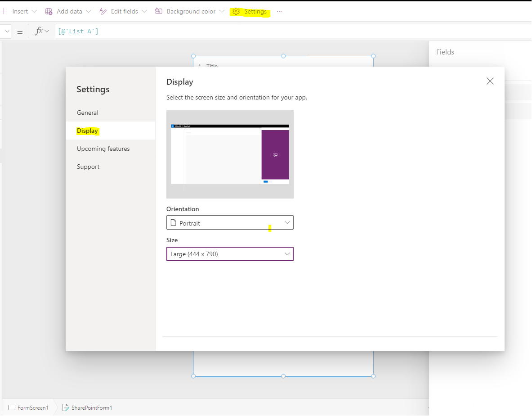
Task: Click the screen layout preview image
Action: 230,154
